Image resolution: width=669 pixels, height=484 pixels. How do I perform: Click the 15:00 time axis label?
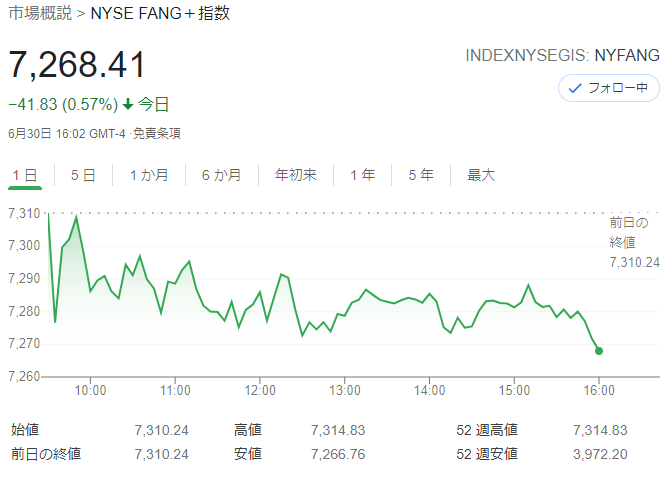tap(514, 390)
